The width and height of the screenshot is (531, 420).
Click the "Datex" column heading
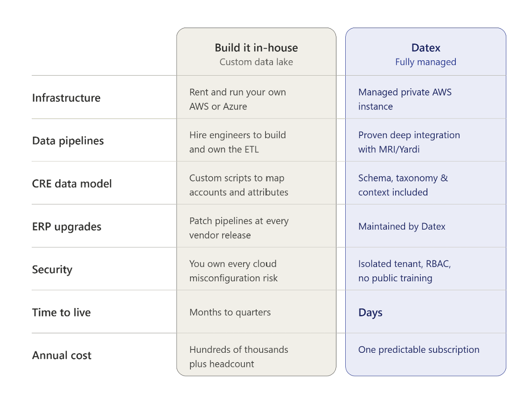pyautogui.click(x=426, y=48)
